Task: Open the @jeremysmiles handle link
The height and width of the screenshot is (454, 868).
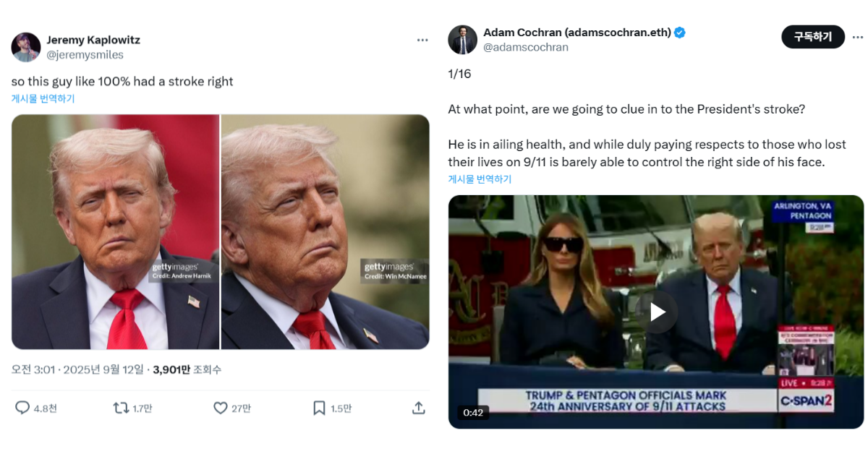Action: [85, 55]
